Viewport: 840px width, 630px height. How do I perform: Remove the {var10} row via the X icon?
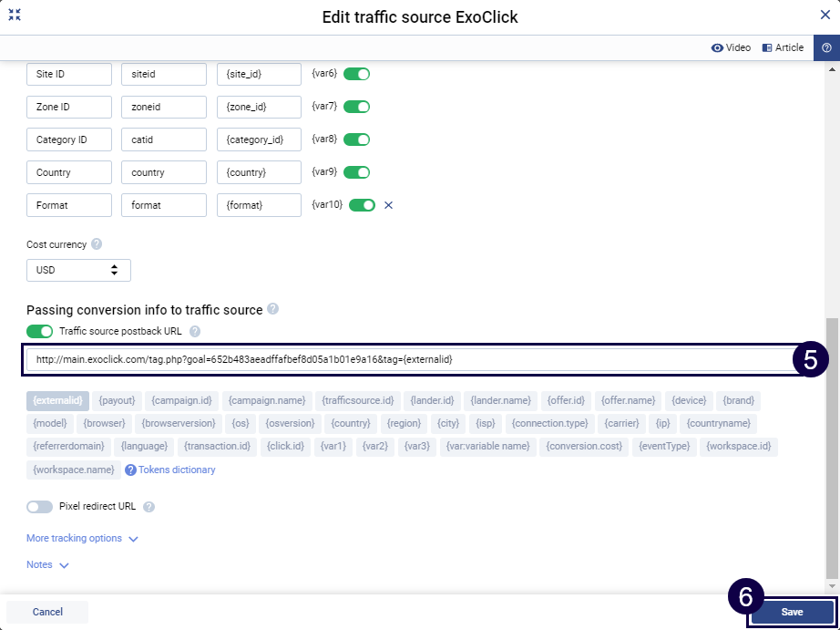(388, 205)
